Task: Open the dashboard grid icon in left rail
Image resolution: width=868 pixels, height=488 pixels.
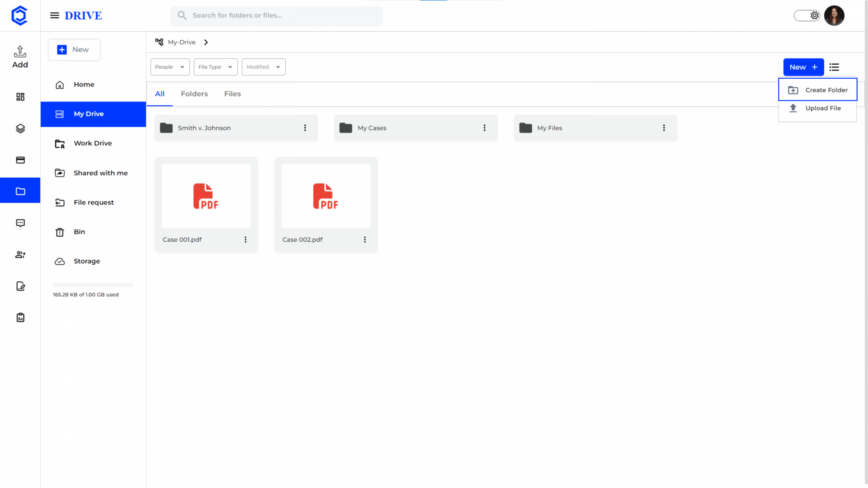Action: [20, 97]
